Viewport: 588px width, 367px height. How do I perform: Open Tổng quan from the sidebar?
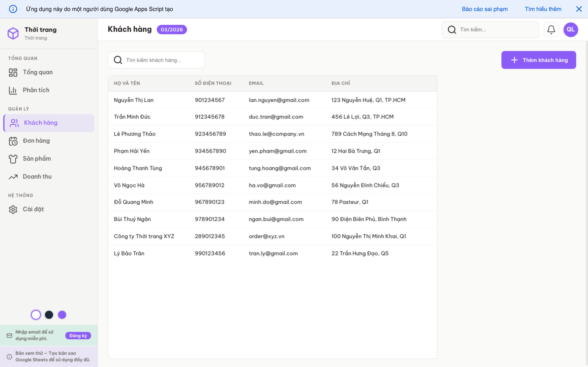coord(38,72)
